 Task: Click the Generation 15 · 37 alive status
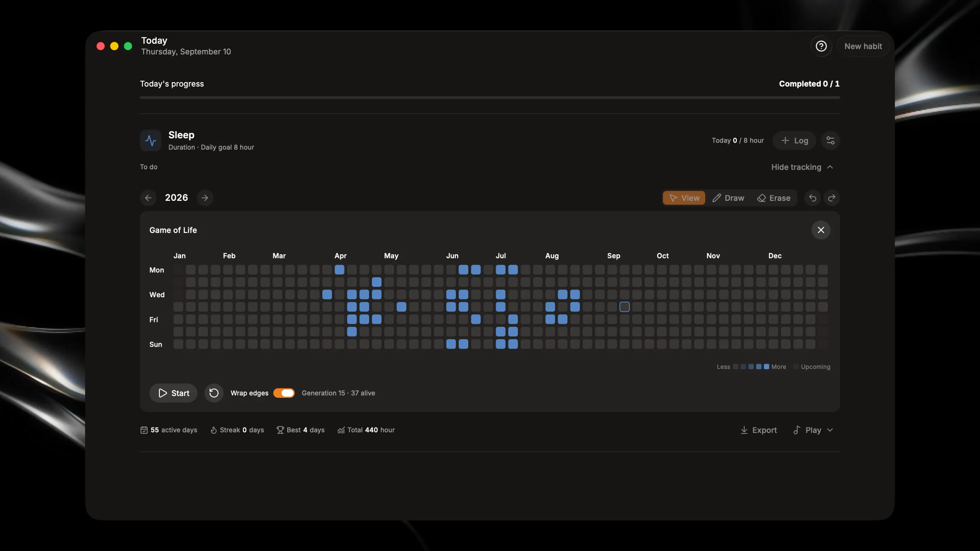[338, 393]
